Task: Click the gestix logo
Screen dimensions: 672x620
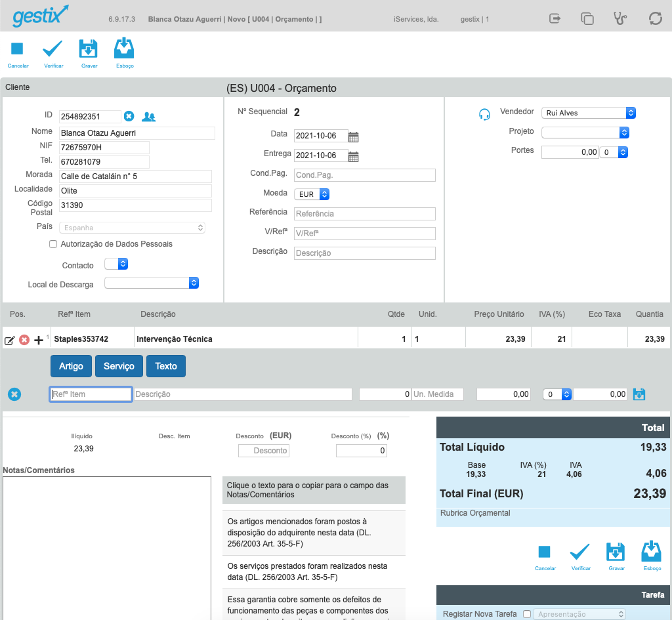Action: coord(40,16)
